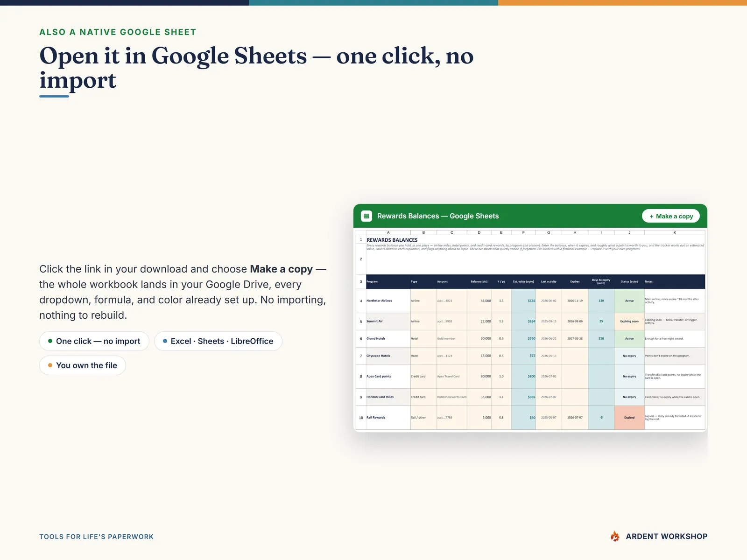Click the 'Apex Card points' cell
Screen dimensions: 747x560
[388, 377]
